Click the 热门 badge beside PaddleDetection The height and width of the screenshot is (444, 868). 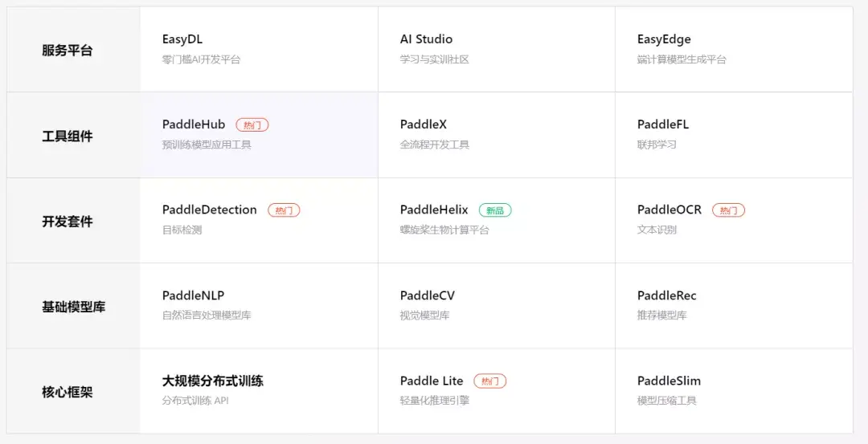(x=284, y=210)
